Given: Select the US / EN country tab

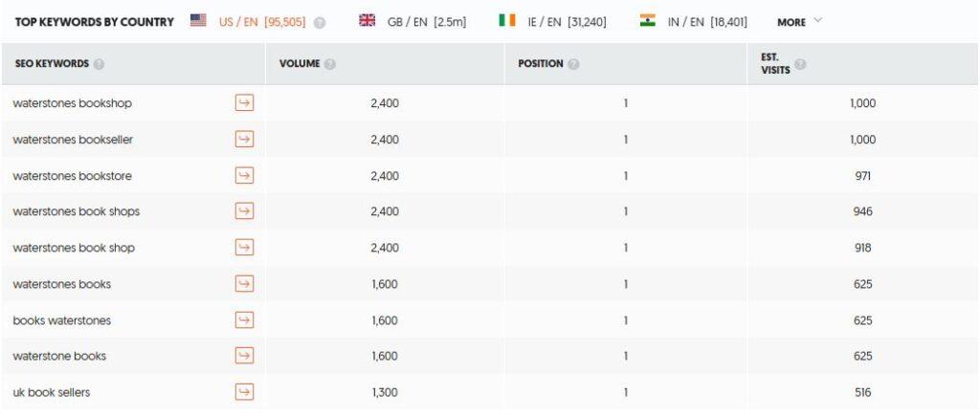Looking at the screenshot, I should 248,22.
